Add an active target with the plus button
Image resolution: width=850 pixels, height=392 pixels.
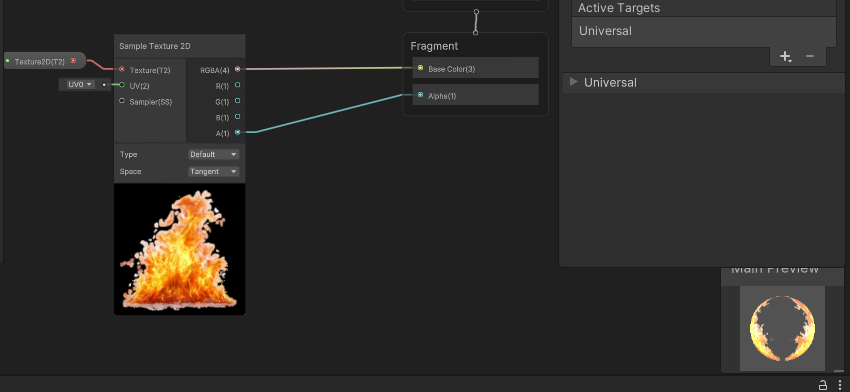pos(785,56)
